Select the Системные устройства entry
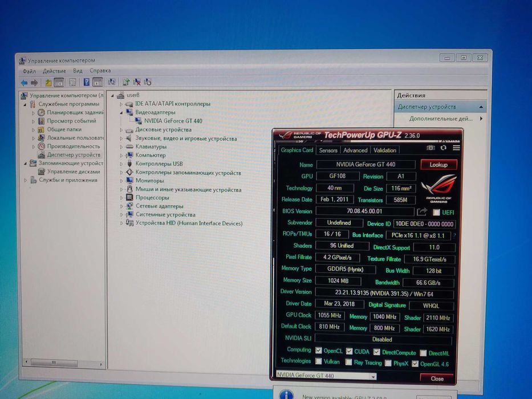532x399 pixels. point(165,214)
